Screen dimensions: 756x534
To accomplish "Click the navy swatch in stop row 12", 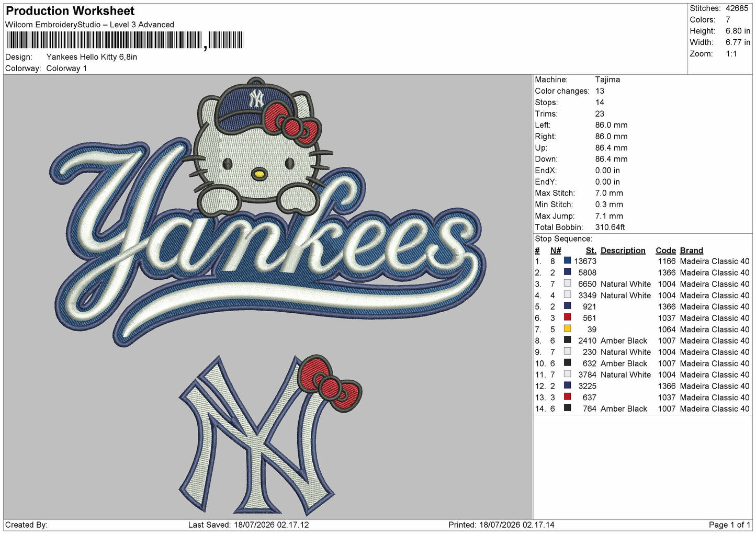I will pos(567,385).
